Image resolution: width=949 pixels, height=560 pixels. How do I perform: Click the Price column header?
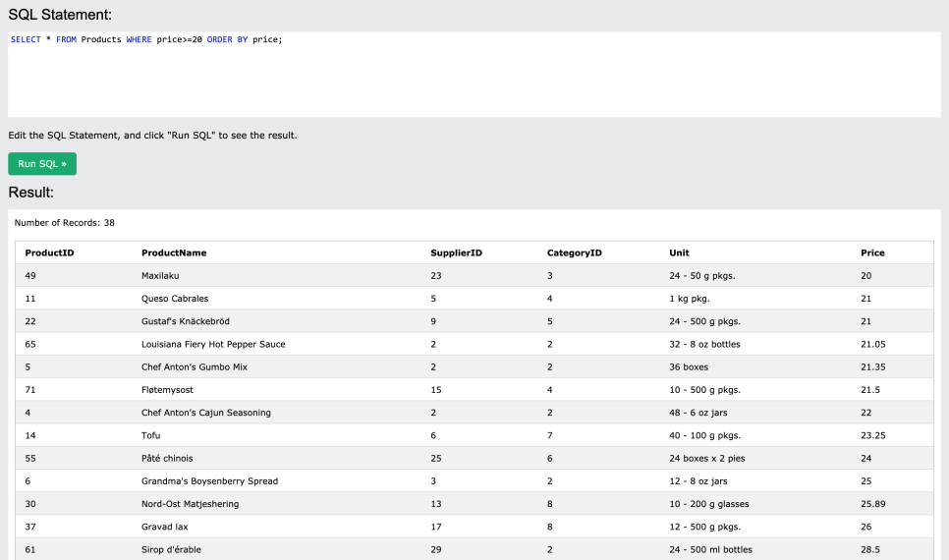click(872, 253)
